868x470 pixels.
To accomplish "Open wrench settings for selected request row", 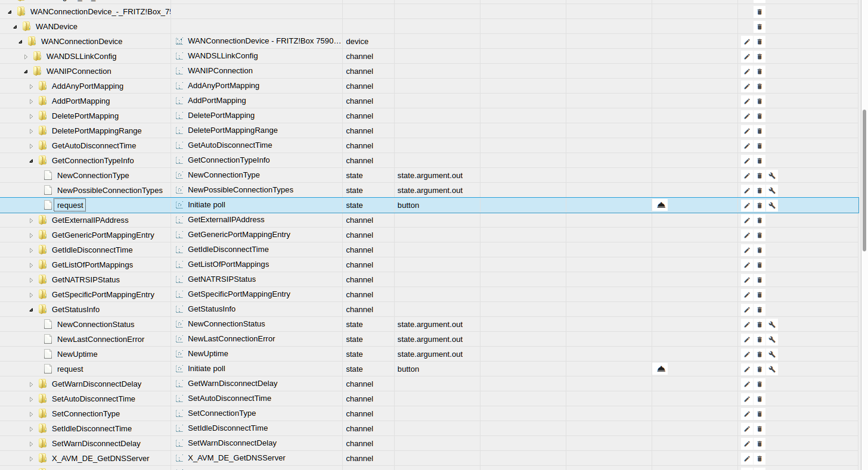I will point(772,206).
